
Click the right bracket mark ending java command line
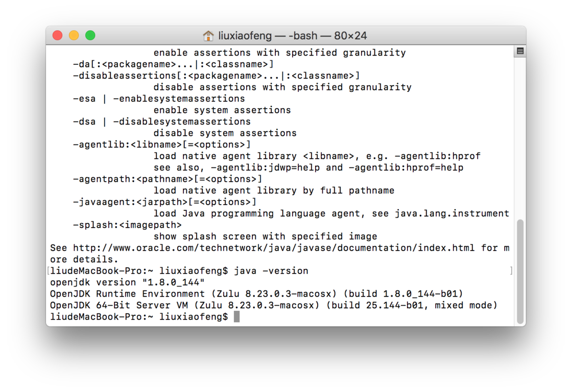[x=511, y=271]
